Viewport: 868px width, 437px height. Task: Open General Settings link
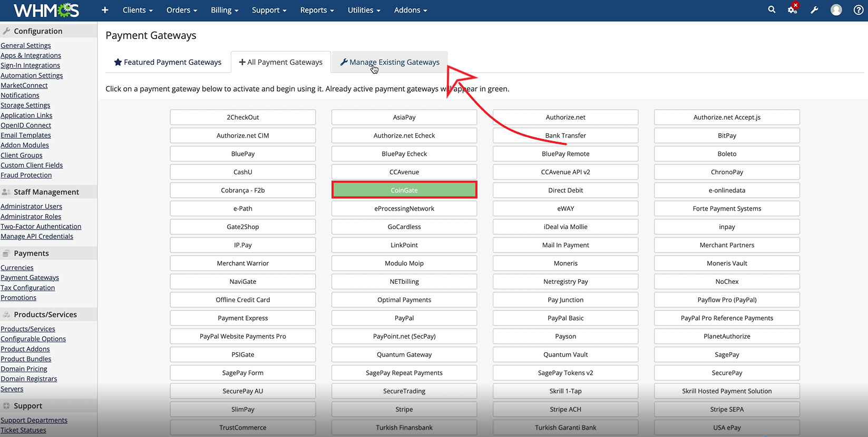tap(26, 45)
